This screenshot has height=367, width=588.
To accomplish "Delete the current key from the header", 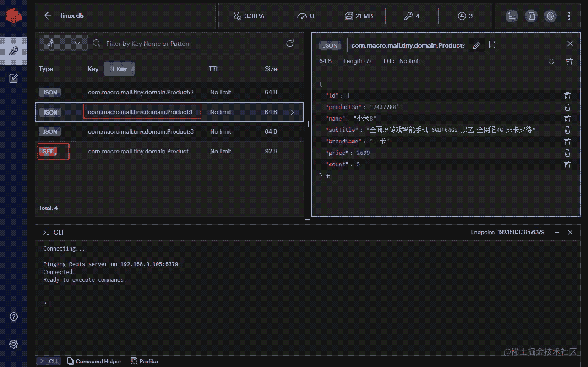I will (569, 61).
